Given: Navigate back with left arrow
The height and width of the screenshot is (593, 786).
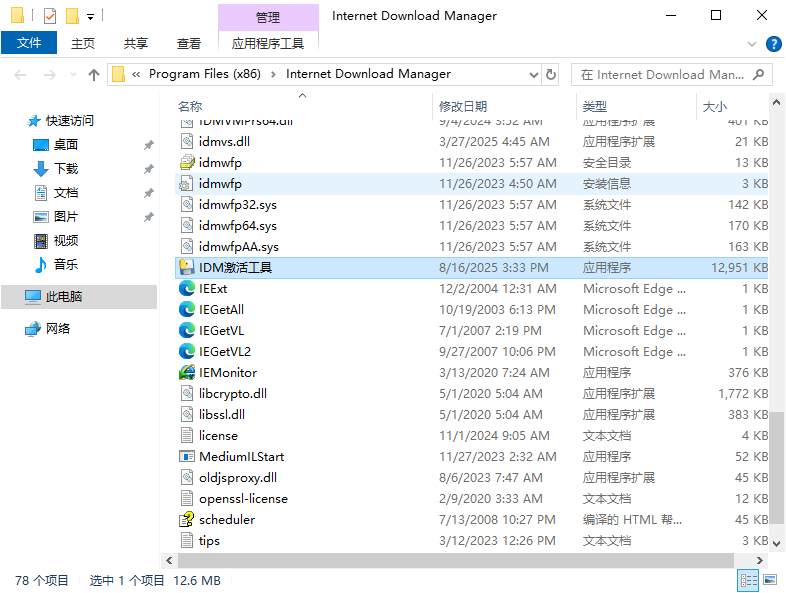Looking at the screenshot, I should coord(21,75).
